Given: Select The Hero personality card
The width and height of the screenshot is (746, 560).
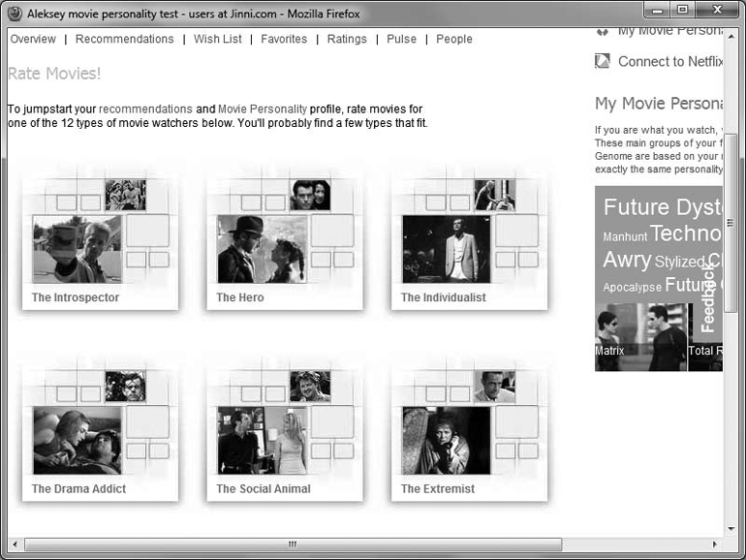Looking at the screenshot, I should click(284, 243).
